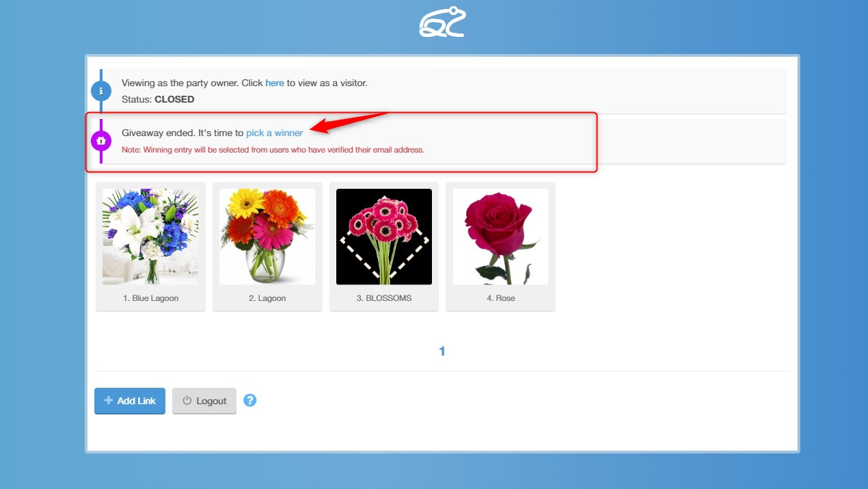The image size is (868, 489).
Task: Open the help question mark icon
Action: 250,400
